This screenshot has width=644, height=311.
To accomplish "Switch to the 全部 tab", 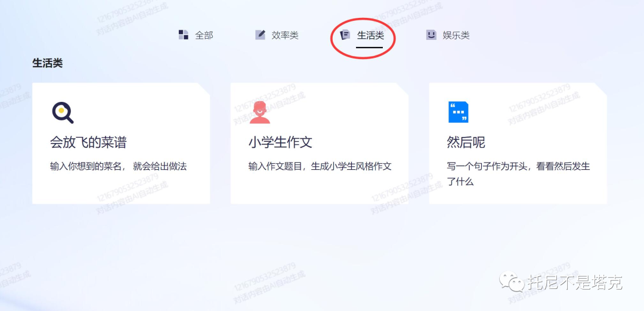I will [x=204, y=36].
